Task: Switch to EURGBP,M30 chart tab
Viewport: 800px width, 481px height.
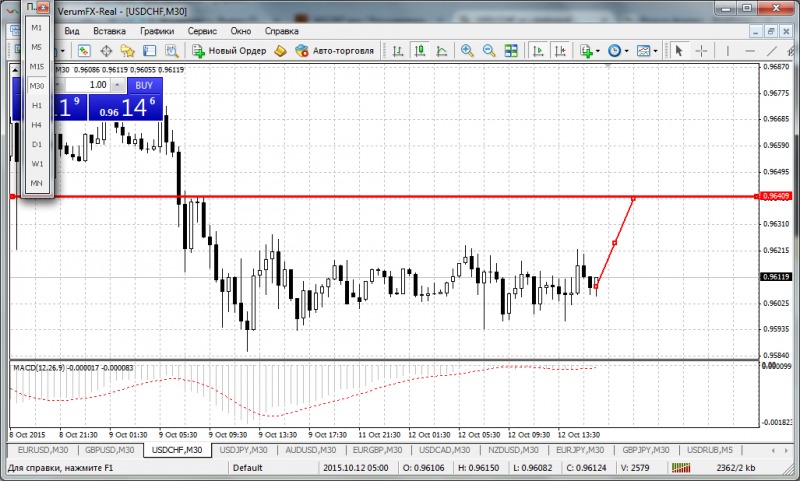Action: tap(377, 450)
